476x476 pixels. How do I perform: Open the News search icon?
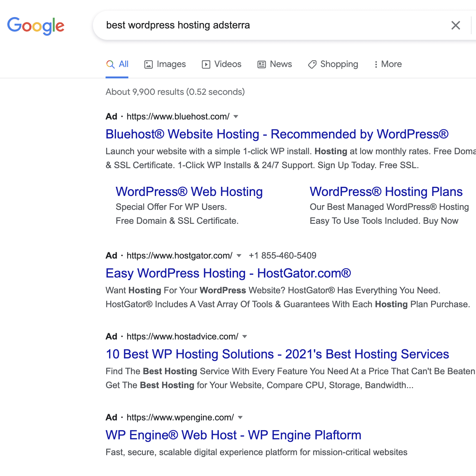[x=261, y=64]
